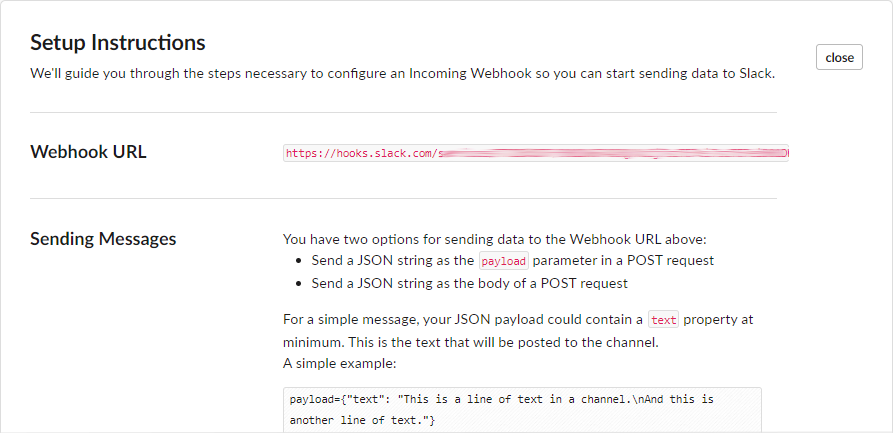Image resolution: width=893 pixels, height=433 pixels.
Task: Click the 'Webhook URL' section label
Action: point(88,152)
